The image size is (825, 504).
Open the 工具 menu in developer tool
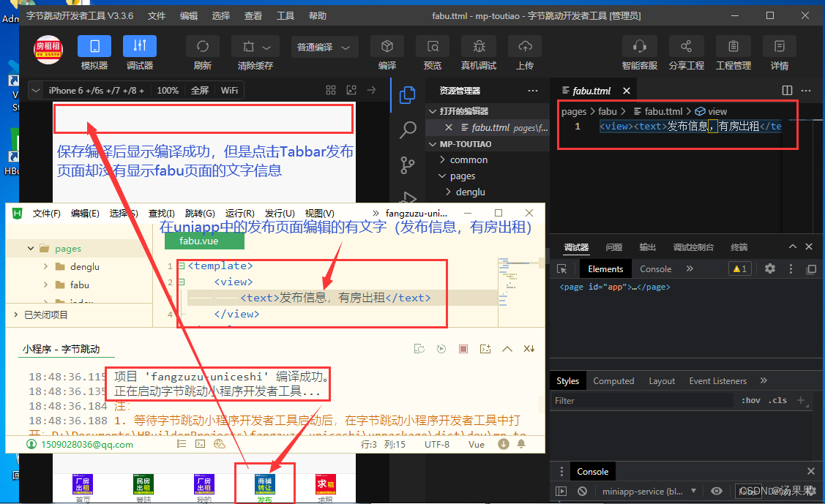285,16
